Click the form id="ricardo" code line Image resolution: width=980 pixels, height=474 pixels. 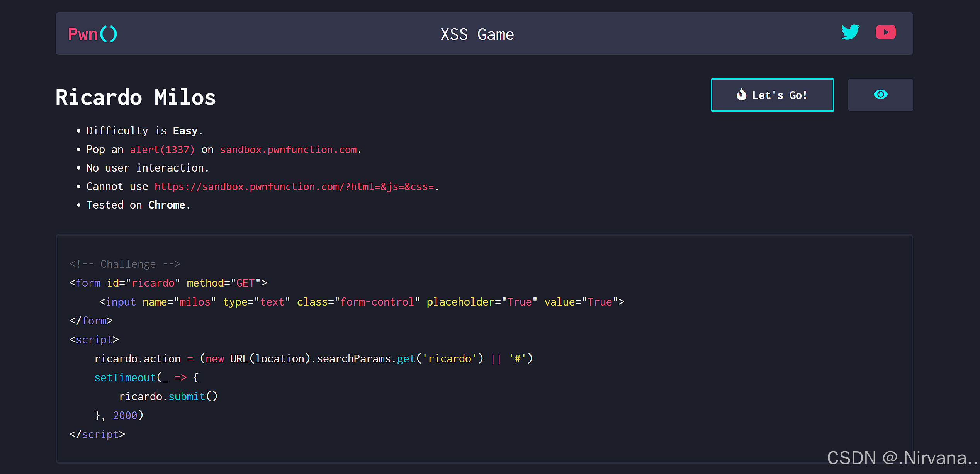click(168, 283)
